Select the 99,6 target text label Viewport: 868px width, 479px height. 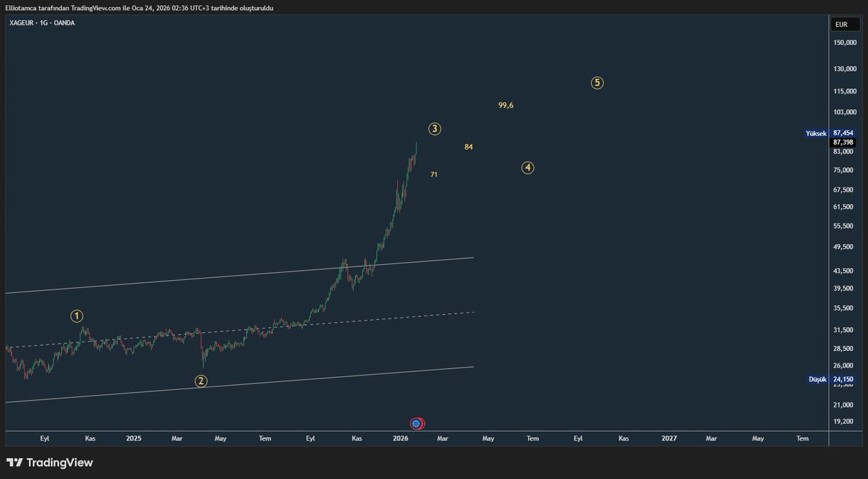tap(506, 105)
